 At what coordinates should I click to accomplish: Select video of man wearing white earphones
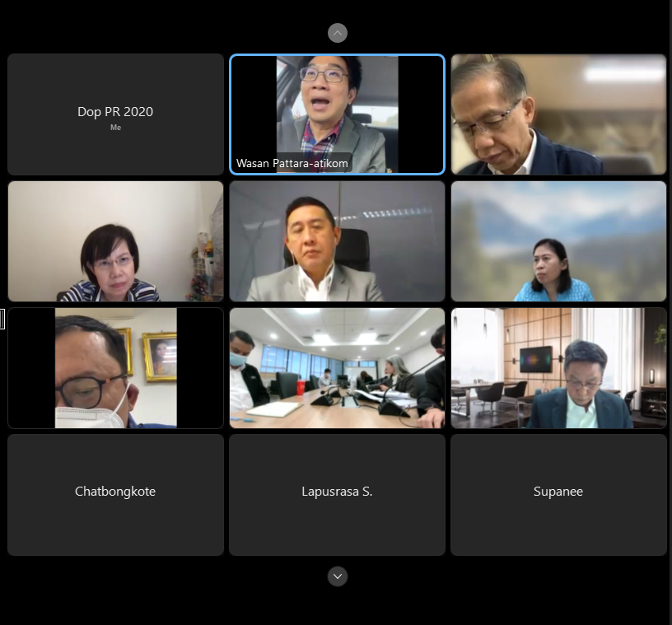coord(338,241)
